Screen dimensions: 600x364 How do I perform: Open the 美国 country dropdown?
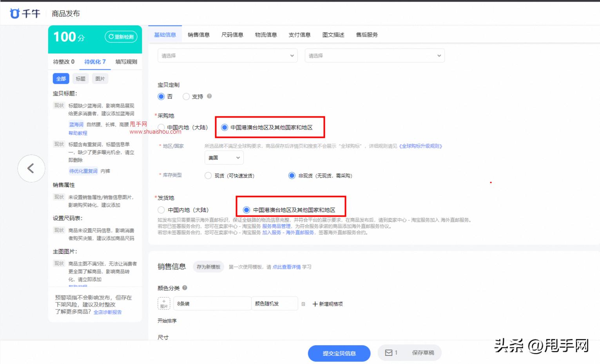pyautogui.click(x=224, y=157)
